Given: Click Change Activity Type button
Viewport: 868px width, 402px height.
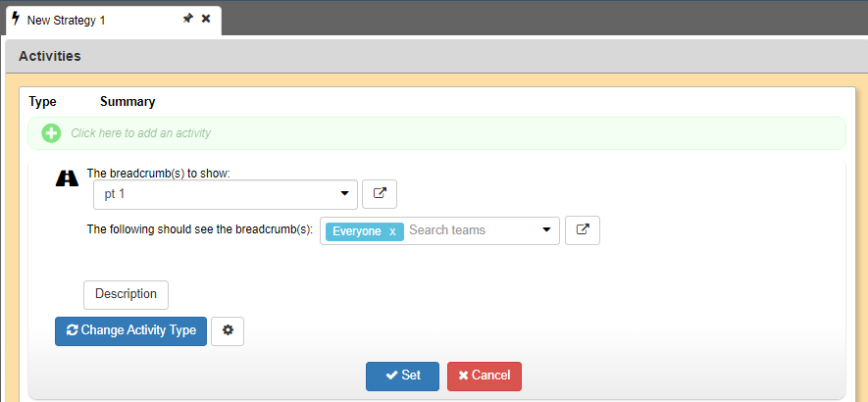Looking at the screenshot, I should pyautogui.click(x=130, y=331).
